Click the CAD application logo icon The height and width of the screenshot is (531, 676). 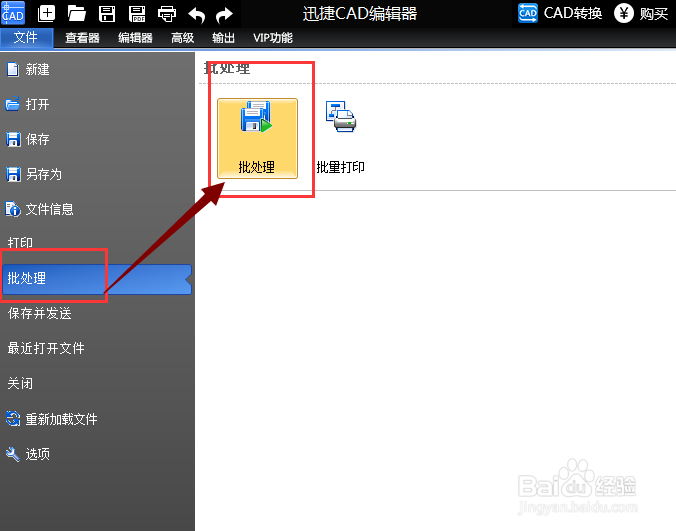point(13,13)
